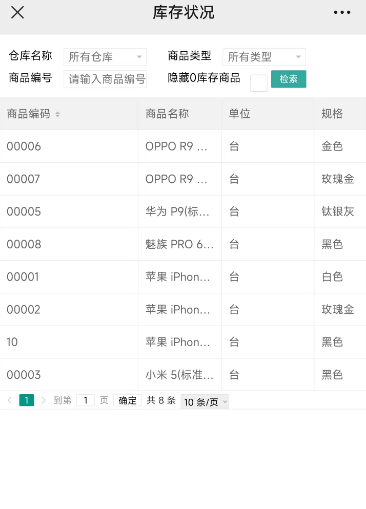This screenshot has width=366, height=509.
Task: Select product code 00006
Action: (x=24, y=146)
